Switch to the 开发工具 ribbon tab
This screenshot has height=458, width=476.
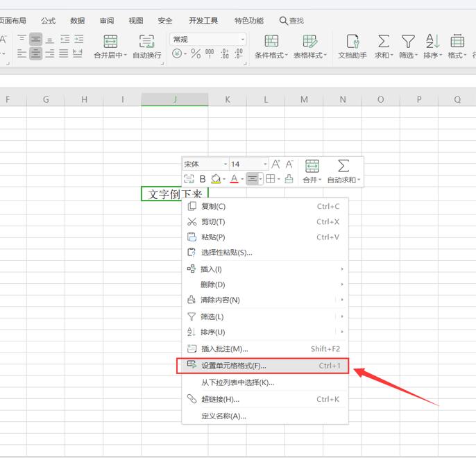pos(203,21)
